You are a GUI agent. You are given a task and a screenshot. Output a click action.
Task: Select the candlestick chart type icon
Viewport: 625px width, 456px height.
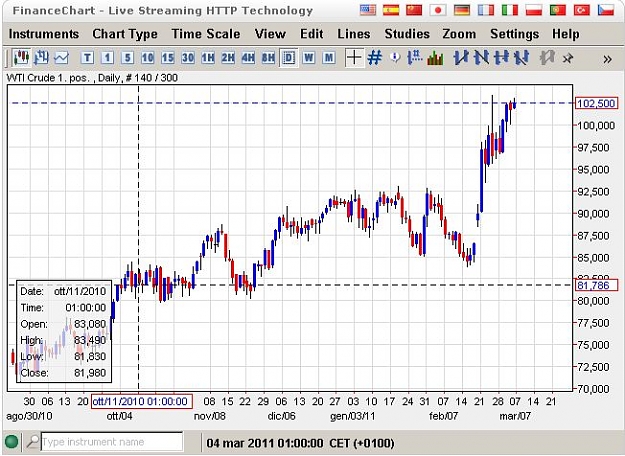pyautogui.click(x=21, y=58)
